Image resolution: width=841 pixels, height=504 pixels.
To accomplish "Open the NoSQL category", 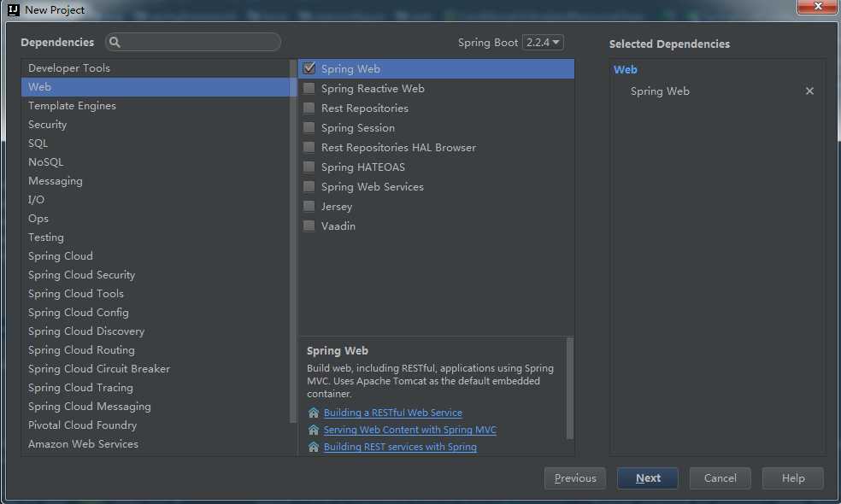I will 156,162.
